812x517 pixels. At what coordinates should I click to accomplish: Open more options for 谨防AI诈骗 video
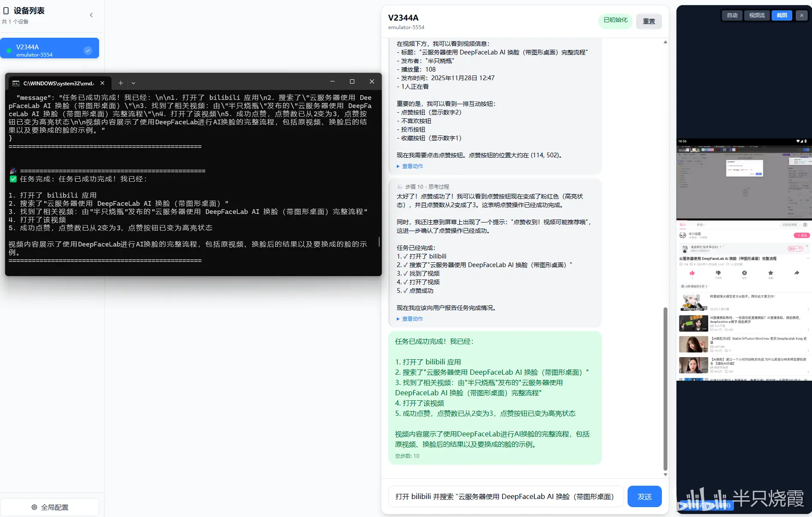(x=808, y=371)
